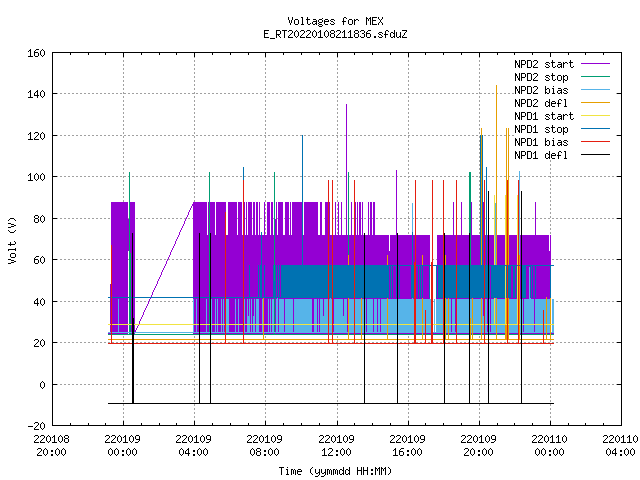Click the x-axis tick label 220109 00:00
The image size is (640, 480).
click(122, 446)
